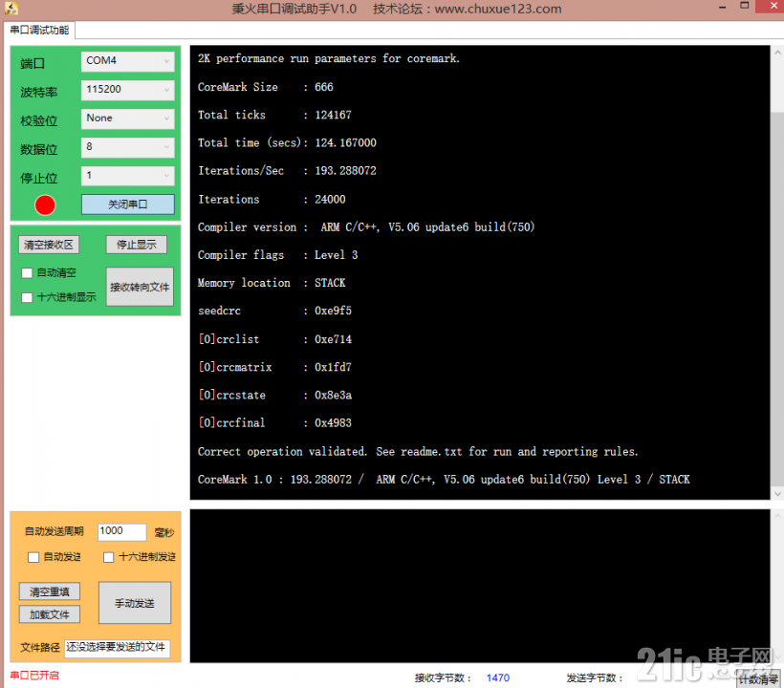Click the 清空接收区 button
Viewport: 784px width, 688px height.
coord(49,245)
